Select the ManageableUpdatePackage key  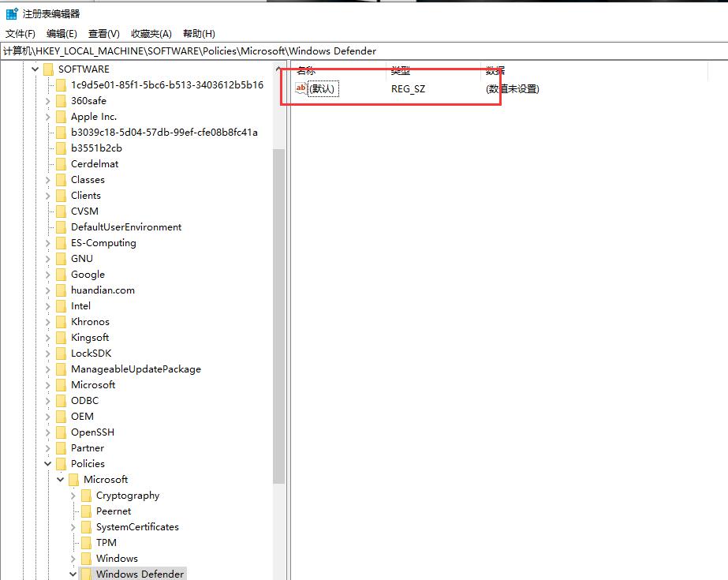point(136,369)
